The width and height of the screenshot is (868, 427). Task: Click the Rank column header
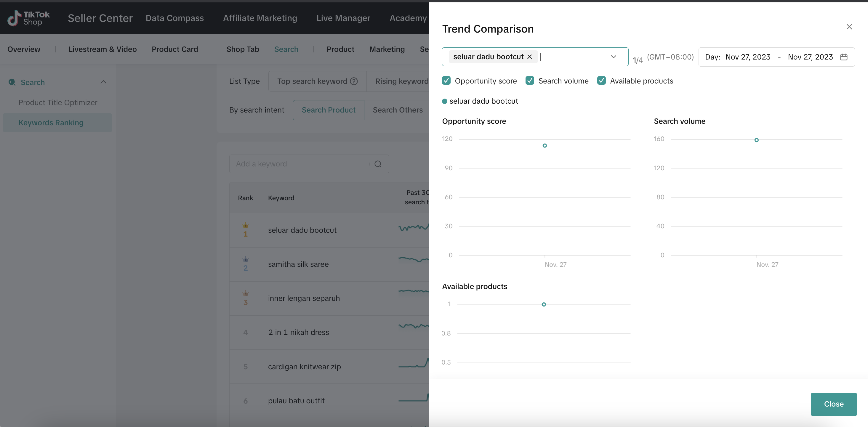point(245,198)
